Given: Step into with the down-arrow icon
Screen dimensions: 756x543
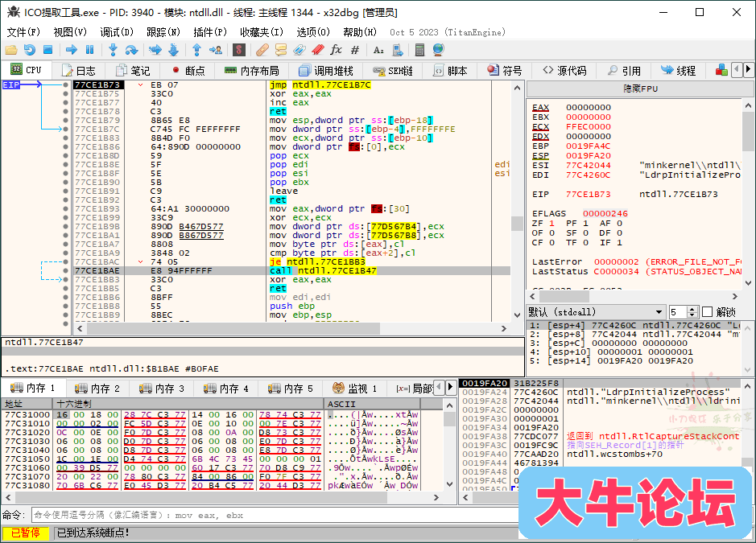Looking at the screenshot, I should (x=114, y=50).
